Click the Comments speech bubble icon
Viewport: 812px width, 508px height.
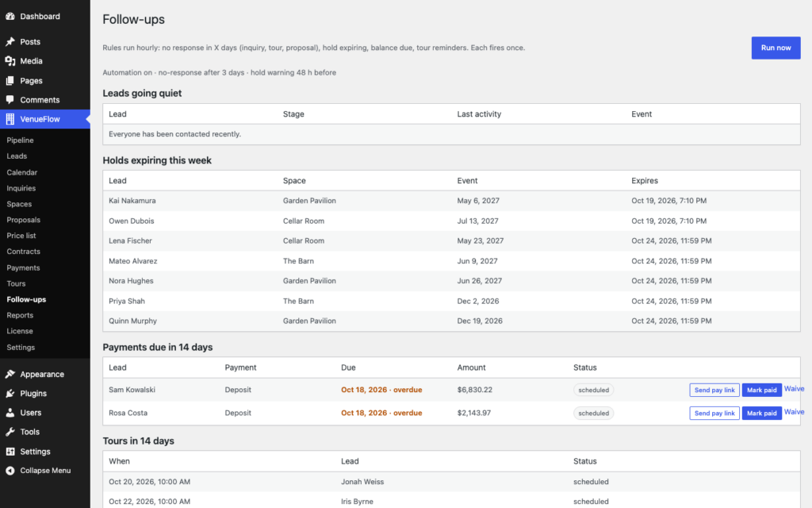pos(10,99)
